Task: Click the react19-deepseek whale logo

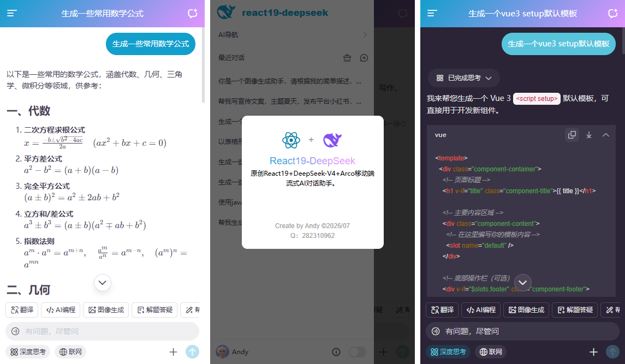Action: point(226,13)
